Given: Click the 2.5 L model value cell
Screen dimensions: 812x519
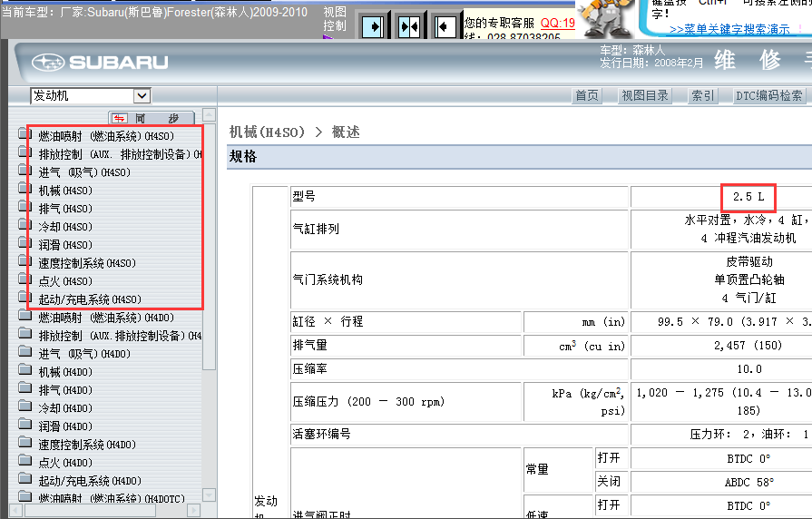Looking at the screenshot, I should (x=748, y=197).
